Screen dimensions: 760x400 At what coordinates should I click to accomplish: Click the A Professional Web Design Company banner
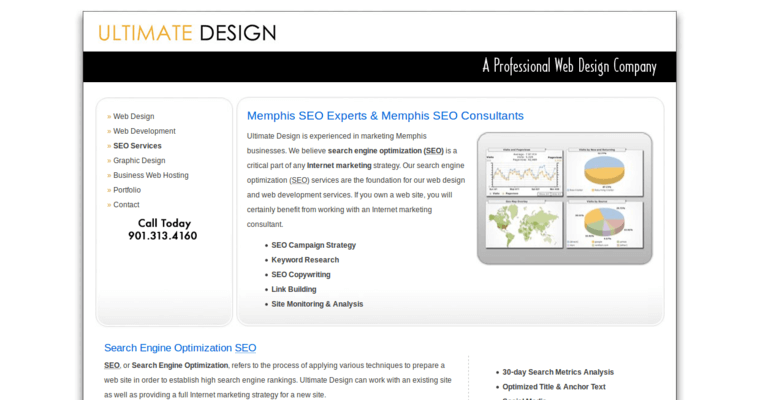[569, 66]
